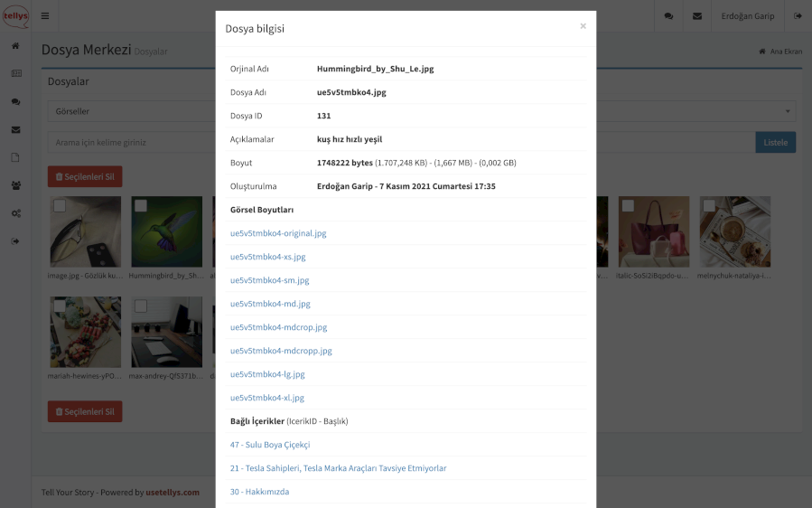Tick the checkbox on the hummingbird image
This screenshot has width=812, height=508.
[141, 206]
